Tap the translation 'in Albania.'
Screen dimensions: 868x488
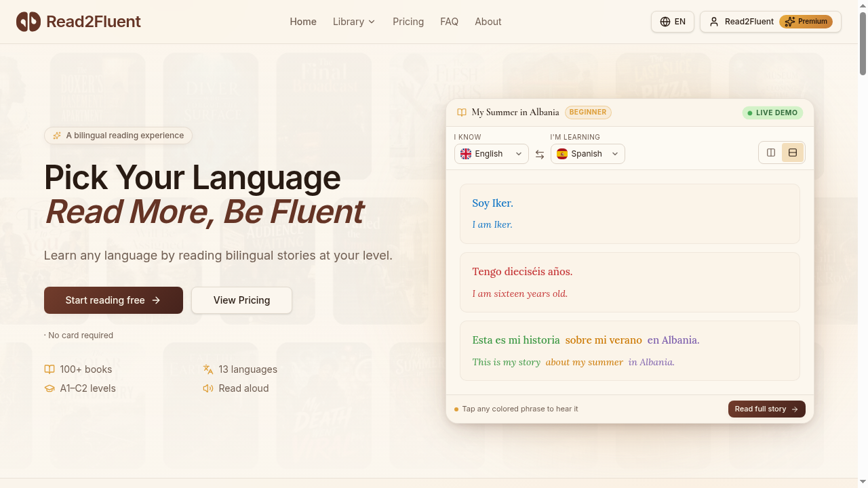click(x=652, y=362)
